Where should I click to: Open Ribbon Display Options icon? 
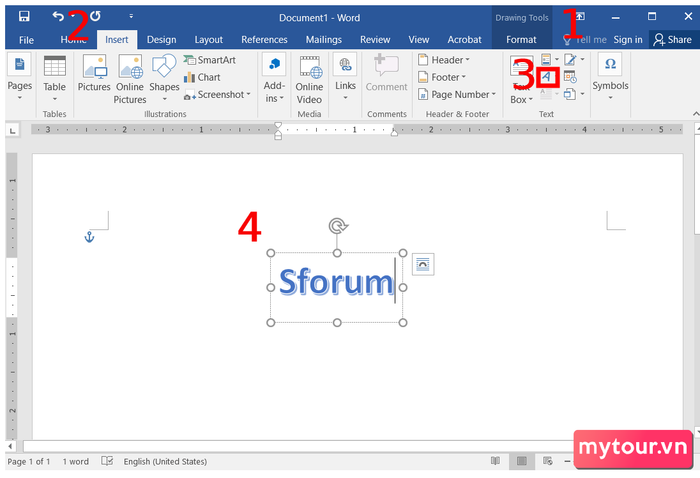[580, 17]
